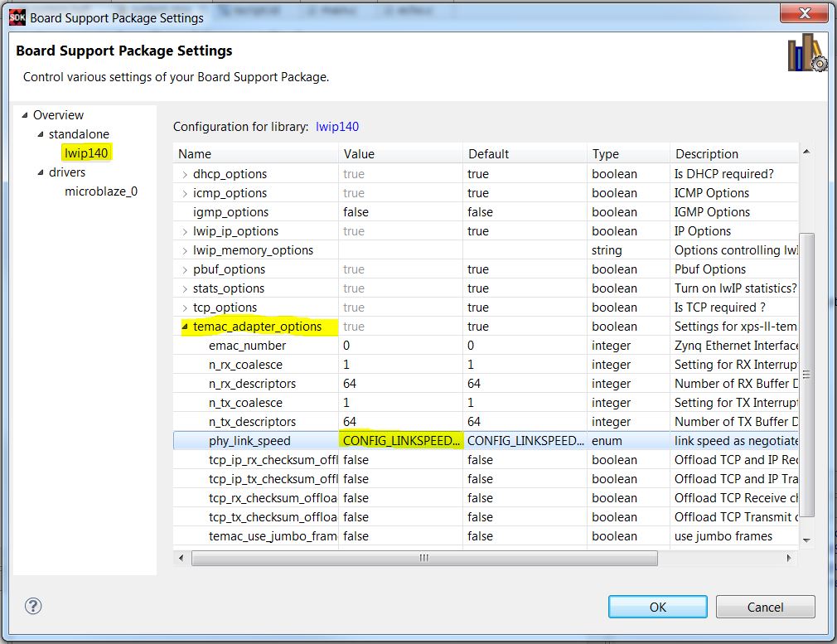
Task: Select the n_tx_descriptors row name
Action: pyautogui.click(x=252, y=422)
